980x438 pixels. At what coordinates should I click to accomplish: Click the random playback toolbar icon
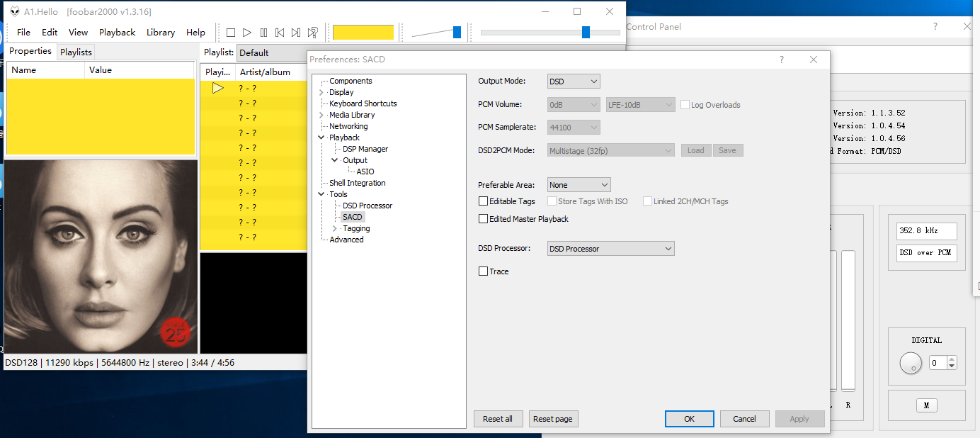coord(312,33)
